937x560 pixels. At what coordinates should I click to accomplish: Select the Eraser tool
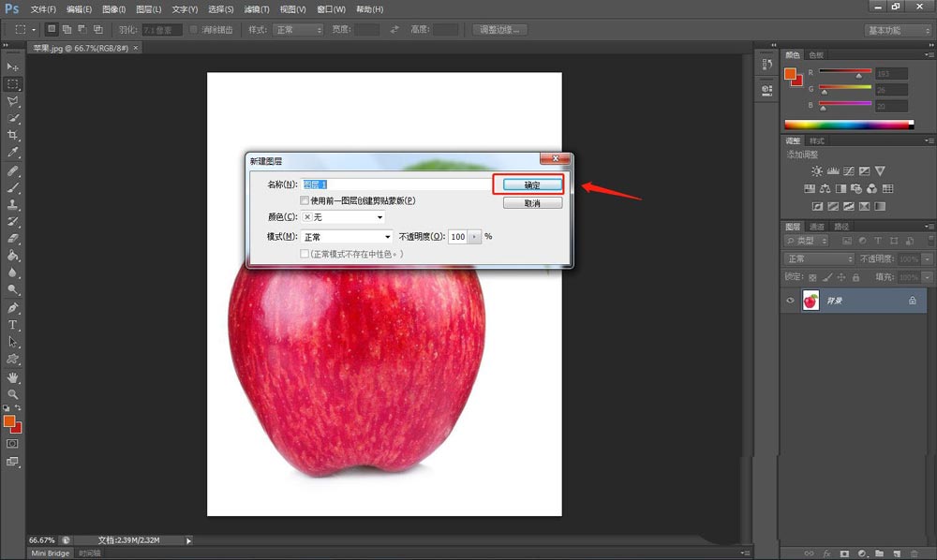pyautogui.click(x=12, y=239)
